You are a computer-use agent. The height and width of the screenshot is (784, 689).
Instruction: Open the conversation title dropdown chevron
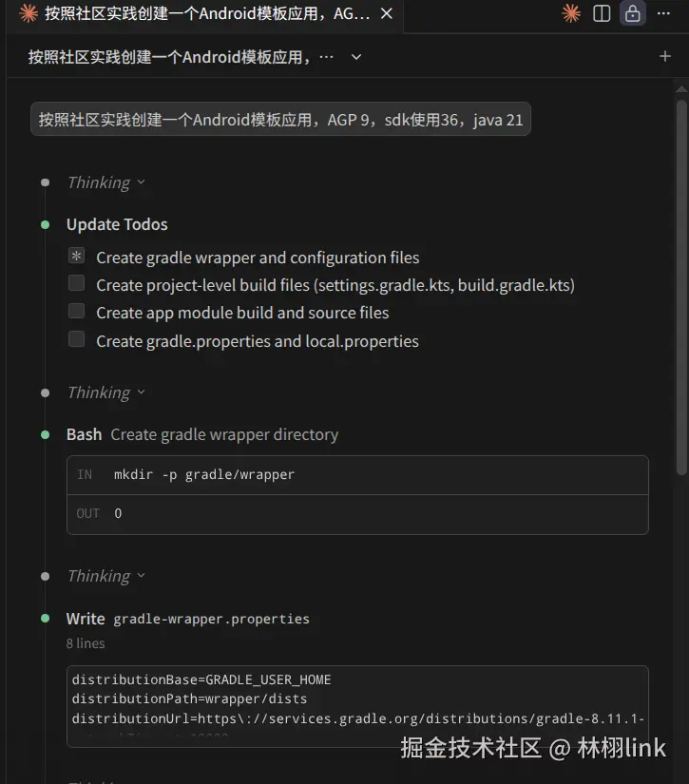tap(356, 57)
